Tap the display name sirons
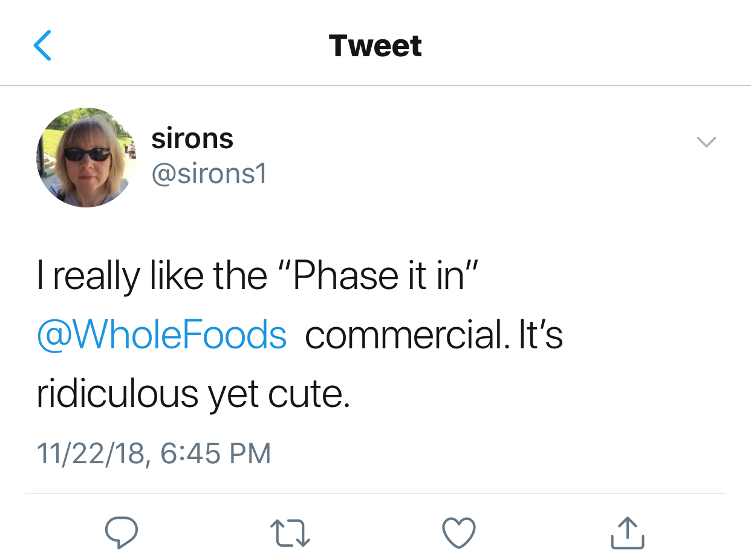Screen dimensions: 751x560 (192, 138)
